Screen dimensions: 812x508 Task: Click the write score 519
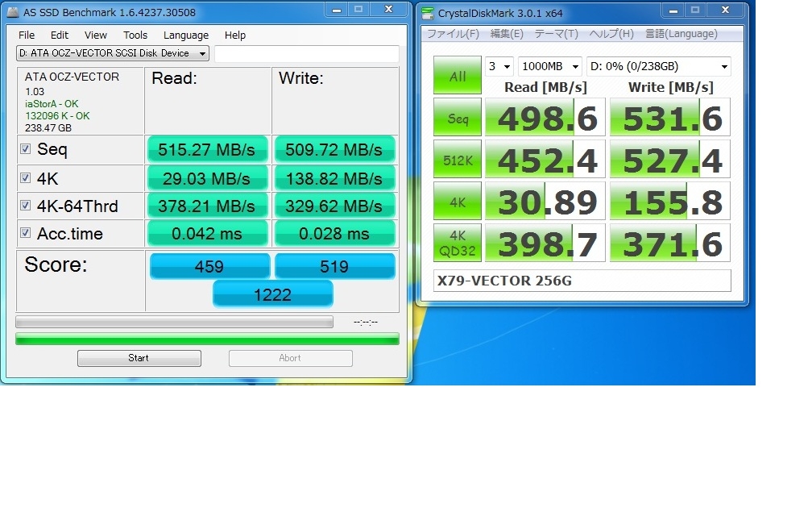pyautogui.click(x=334, y=266)
